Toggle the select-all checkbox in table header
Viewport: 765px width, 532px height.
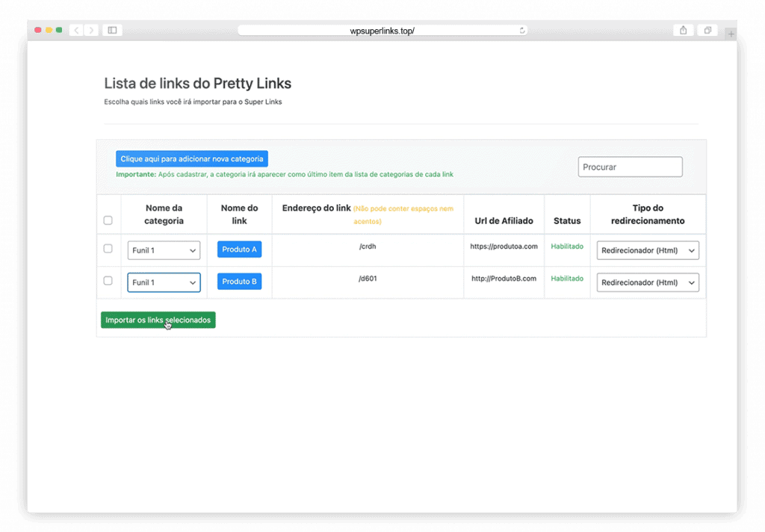click(x=108, y=220)
